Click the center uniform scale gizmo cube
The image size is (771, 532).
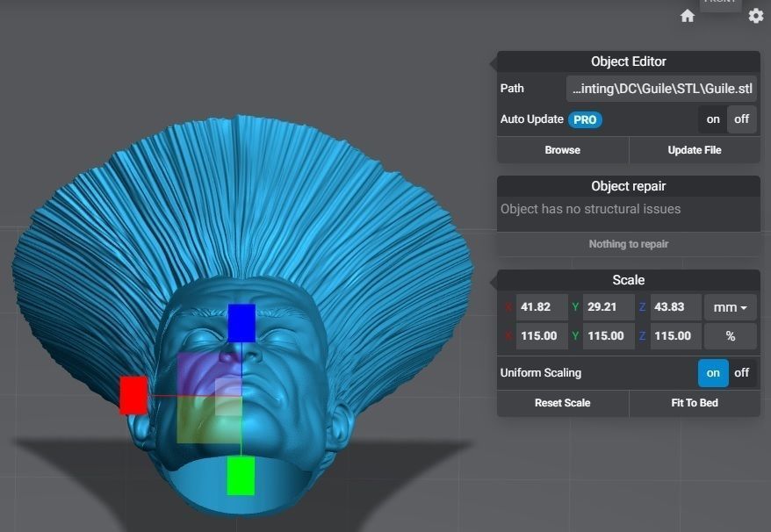click(x=228, y=398)
